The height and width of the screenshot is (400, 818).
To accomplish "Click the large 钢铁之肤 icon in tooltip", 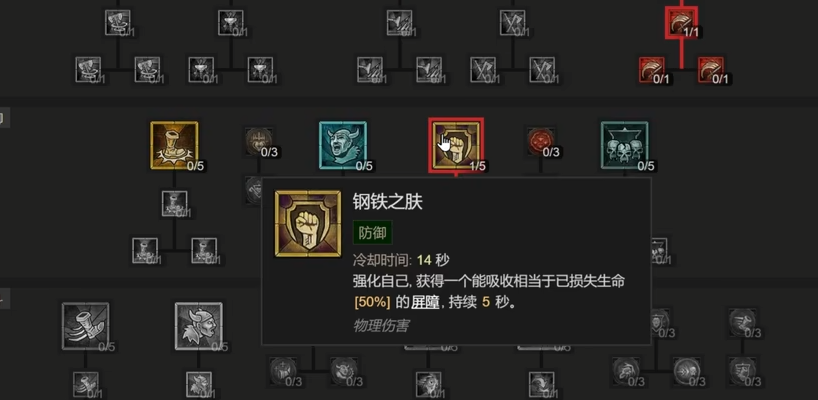I will (x=308, y=224).
